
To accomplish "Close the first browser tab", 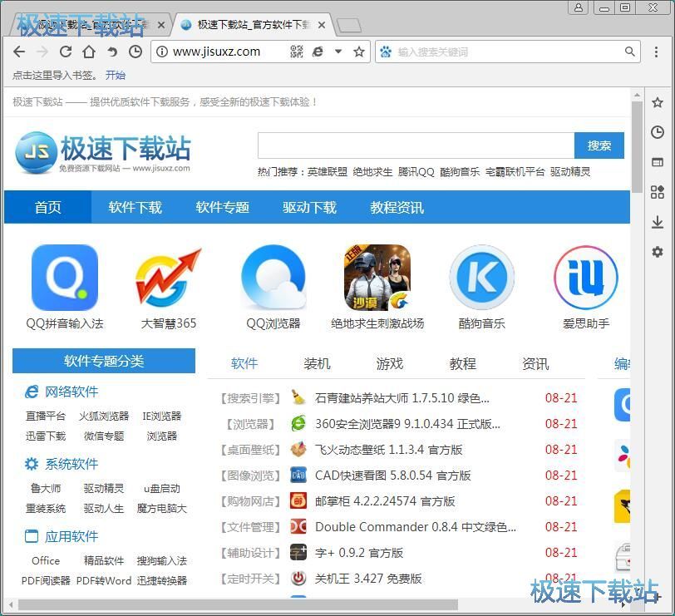I will [161, 25].
